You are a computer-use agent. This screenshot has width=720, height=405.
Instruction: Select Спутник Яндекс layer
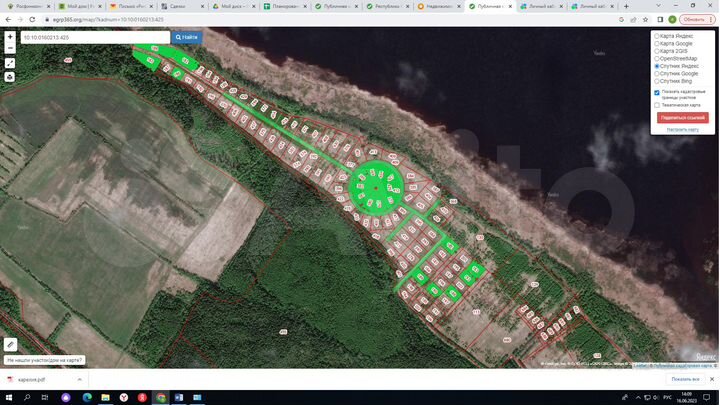pos(657,66)
